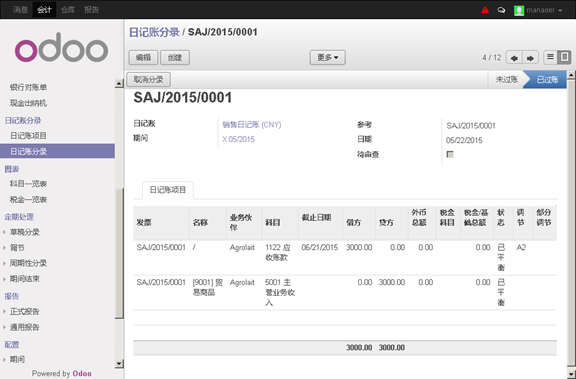
Task: Select highlighted 日记账分录 sidebar item
Action: (x=57, y=151)
